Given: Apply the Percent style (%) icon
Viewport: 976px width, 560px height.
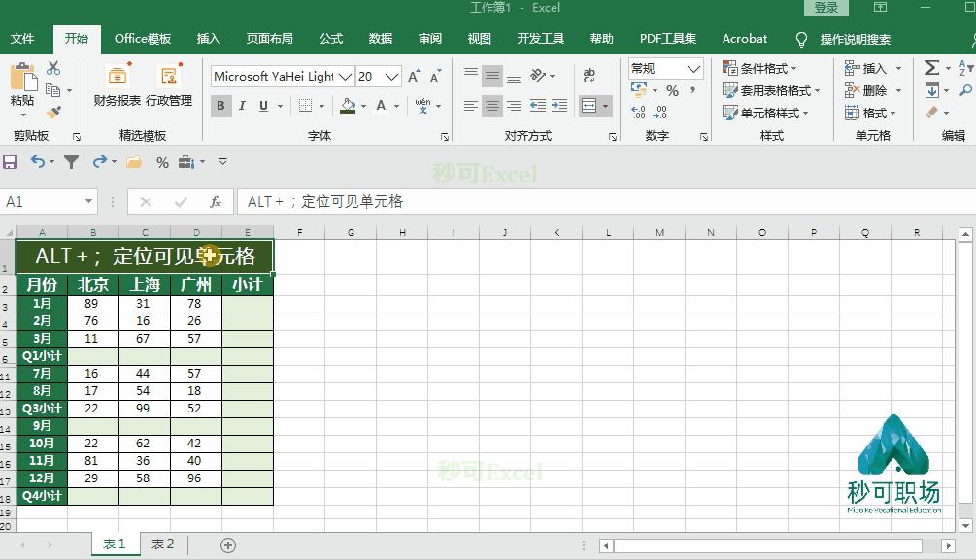Looking at the screenshot, I should point(672,91).
